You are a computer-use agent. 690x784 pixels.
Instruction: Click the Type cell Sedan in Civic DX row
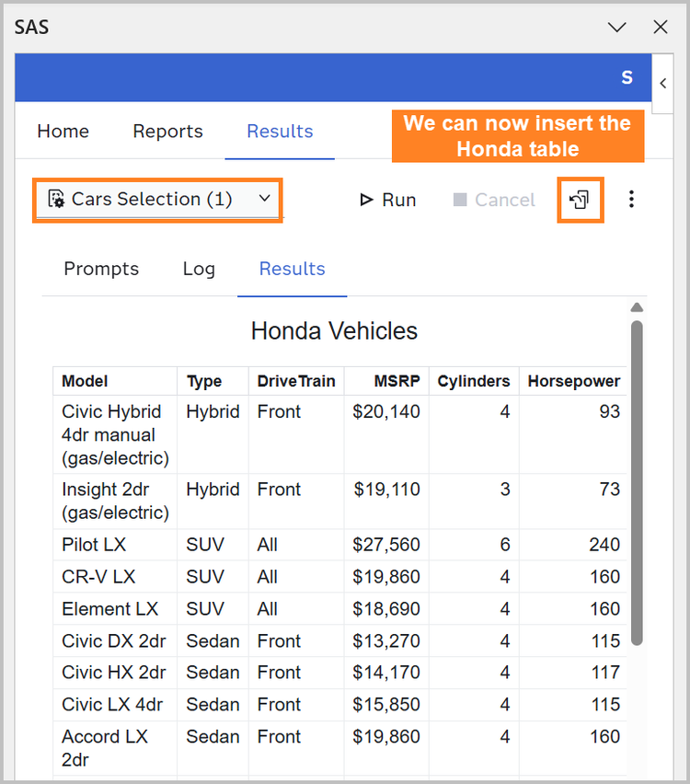point(213,640)
